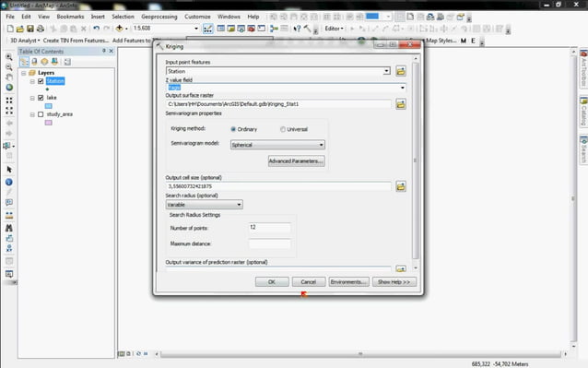
Task: Collapse the lake layer legend
Action: (x=32, y=98)
